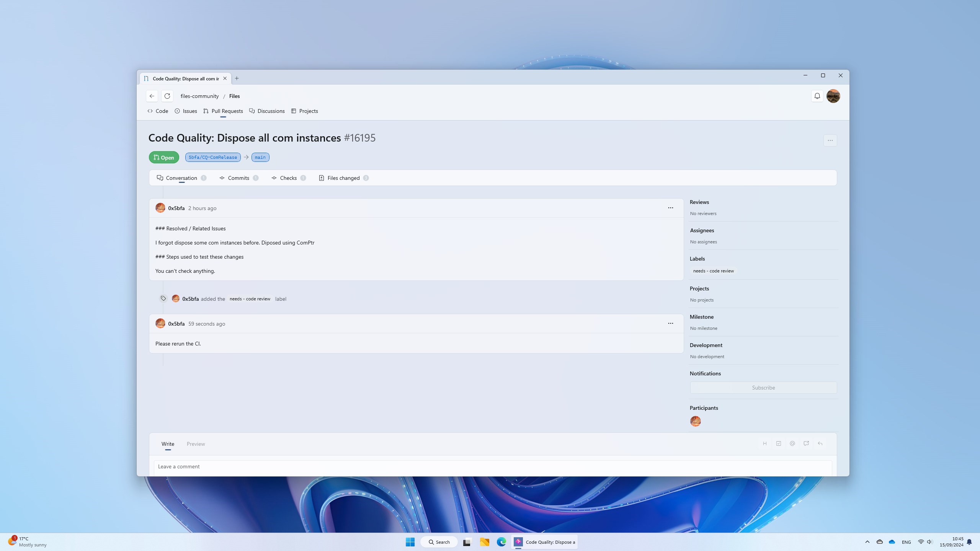This screenshot has width=980, height=551.
Task: Click the @ mention icon
Action: tap(792, 443)
